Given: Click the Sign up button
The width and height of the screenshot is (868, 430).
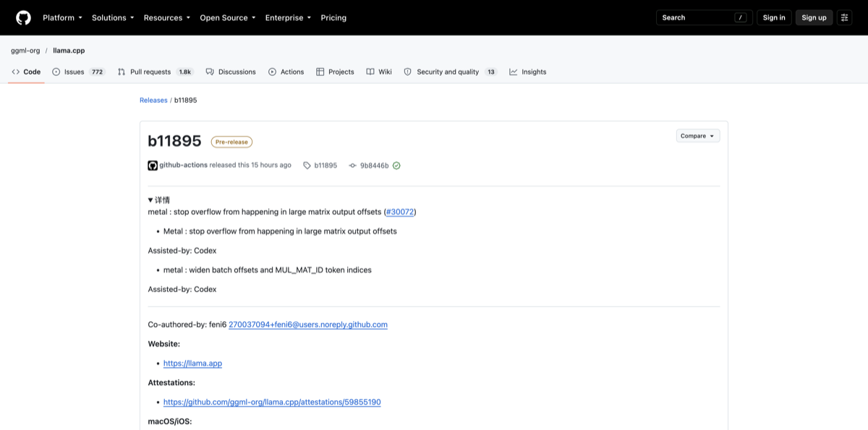Looking at the screenshot, I should click(x=814, y=17).
